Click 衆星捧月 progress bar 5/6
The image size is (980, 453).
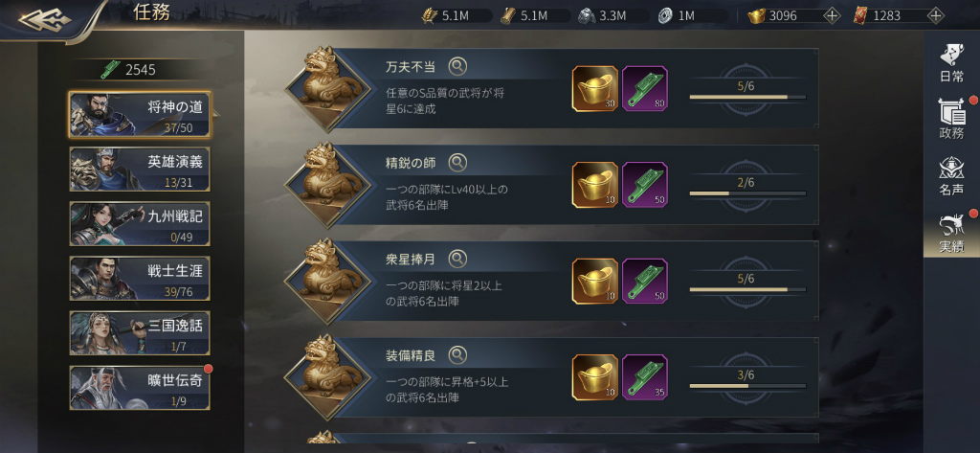point(747,289)
